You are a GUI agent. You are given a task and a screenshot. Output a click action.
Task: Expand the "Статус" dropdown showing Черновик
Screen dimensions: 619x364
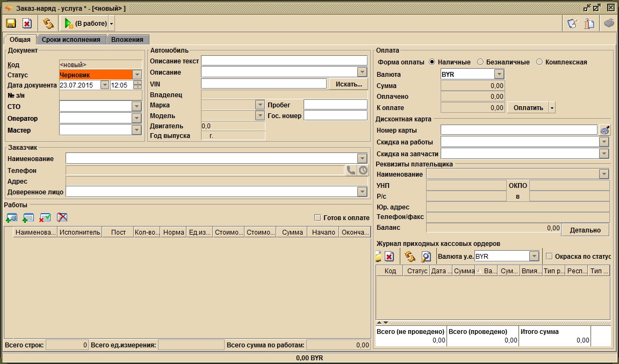[137, 75]
